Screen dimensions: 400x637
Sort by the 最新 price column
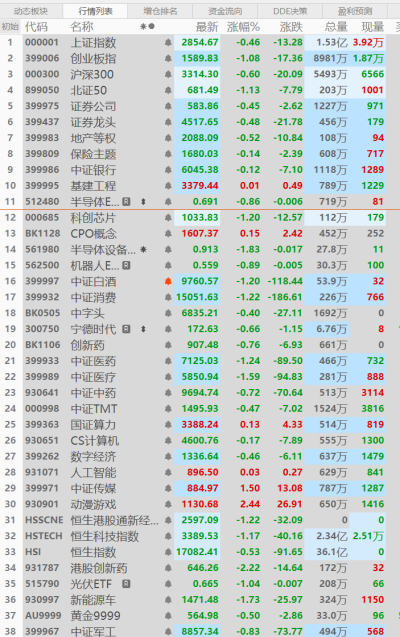(207, 27)
